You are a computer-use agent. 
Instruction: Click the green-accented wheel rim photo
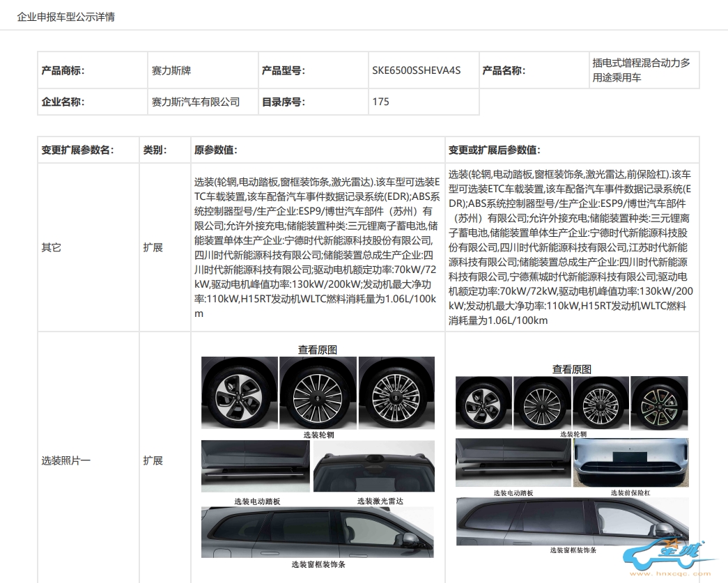[659, 403]
